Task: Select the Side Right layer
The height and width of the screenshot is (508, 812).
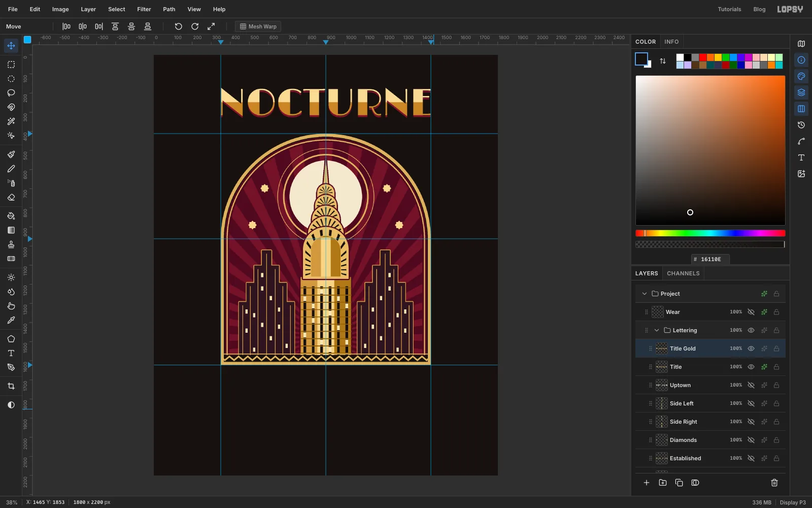Action: (710, 422)
